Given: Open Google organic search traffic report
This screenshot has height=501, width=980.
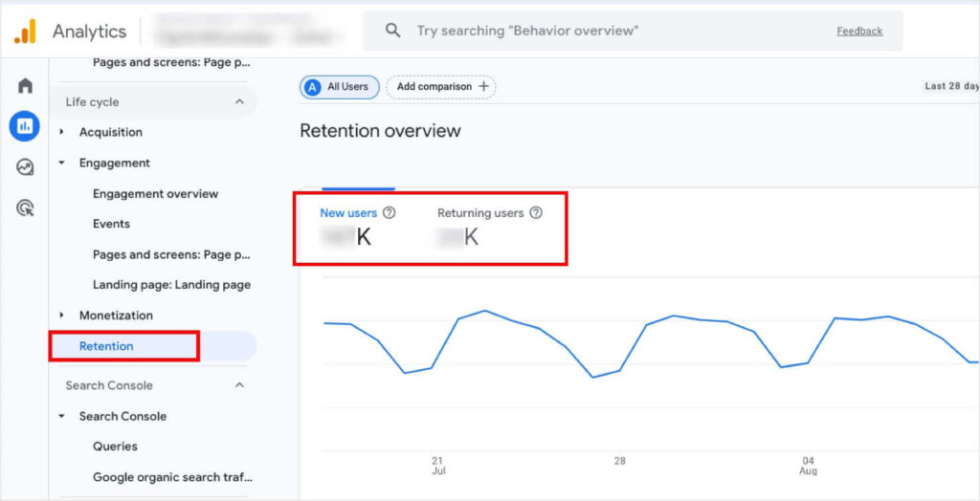Looking at the screenshot, I should coord(172,477).
